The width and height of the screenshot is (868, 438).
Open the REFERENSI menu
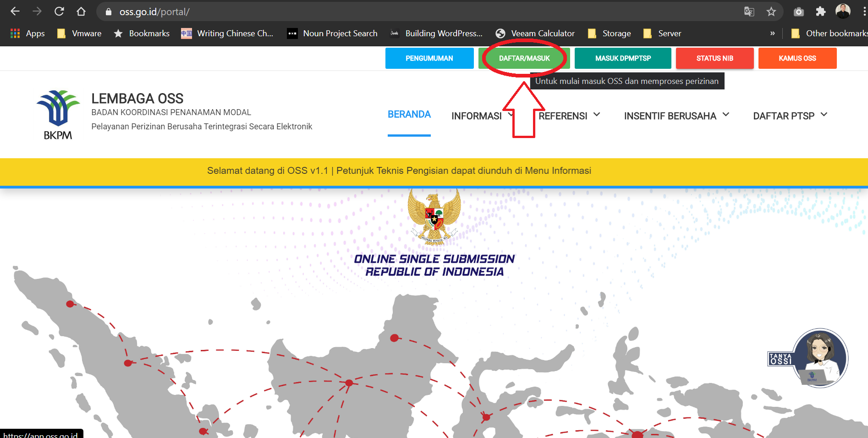point(563,116)
